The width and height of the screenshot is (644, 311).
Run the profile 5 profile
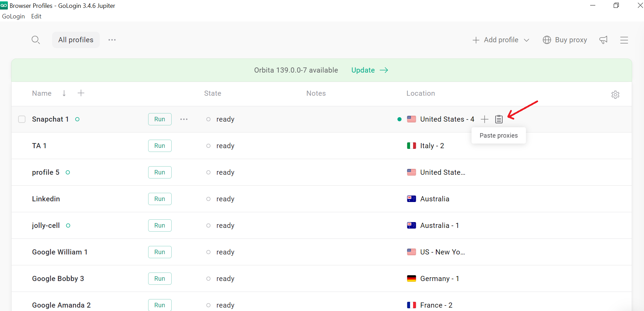point(160,172)
